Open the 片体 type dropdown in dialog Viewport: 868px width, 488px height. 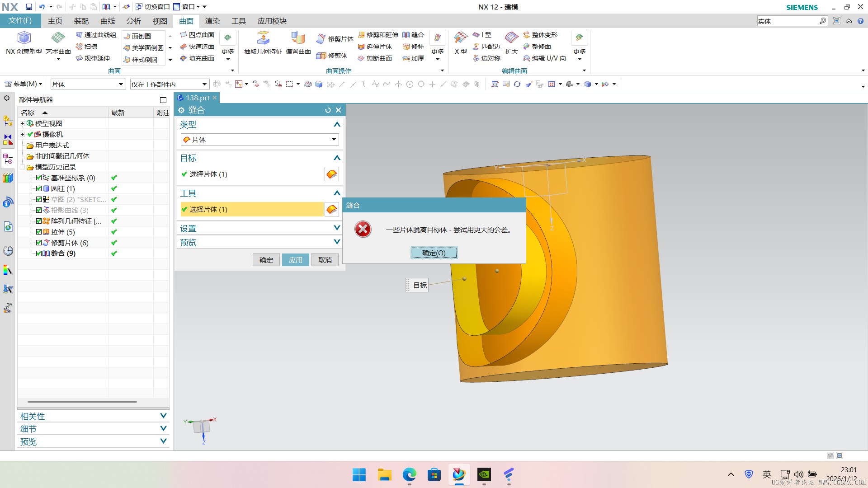click(333, 140)
